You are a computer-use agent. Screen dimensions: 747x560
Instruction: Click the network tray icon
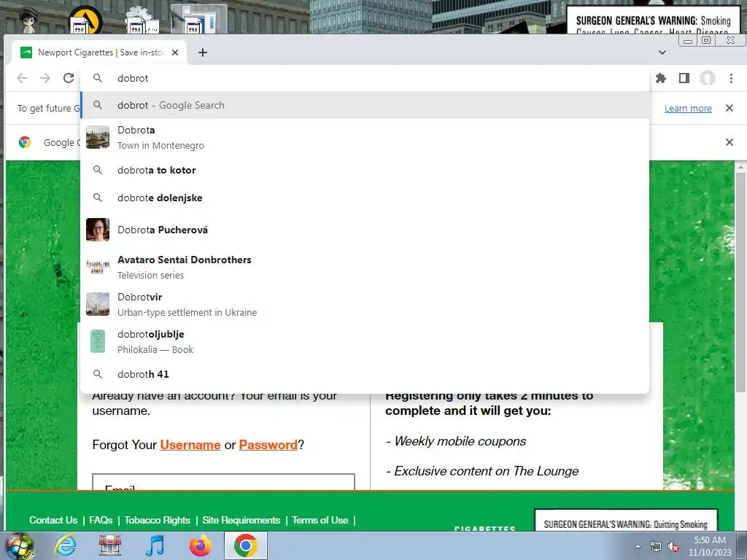[x=656, y=547]
